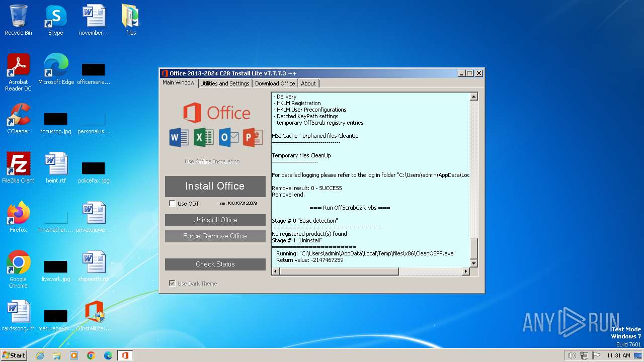Click the 'Return value: -2147467259' line
This screenshot has height=362, width=644.
pos(310,260)
